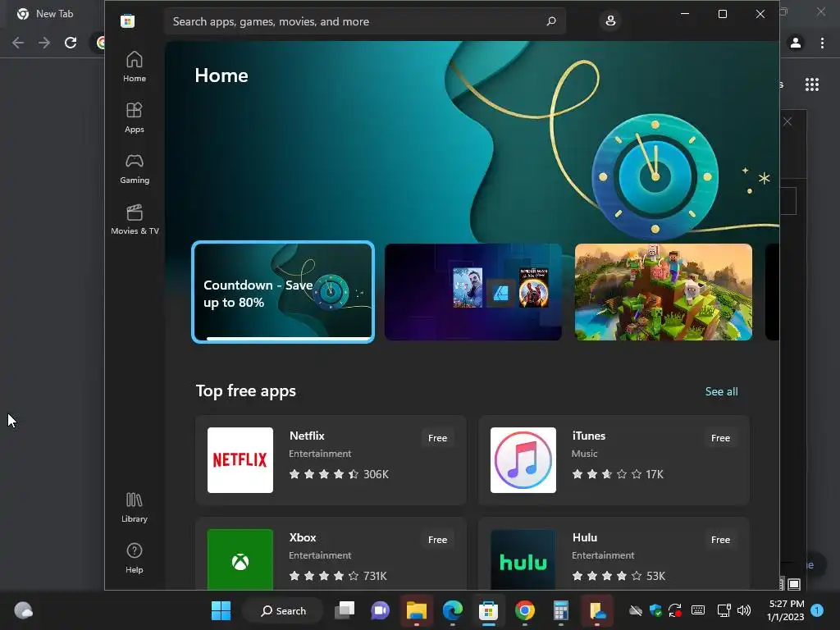Open the Store user account icon

(610, 21)
